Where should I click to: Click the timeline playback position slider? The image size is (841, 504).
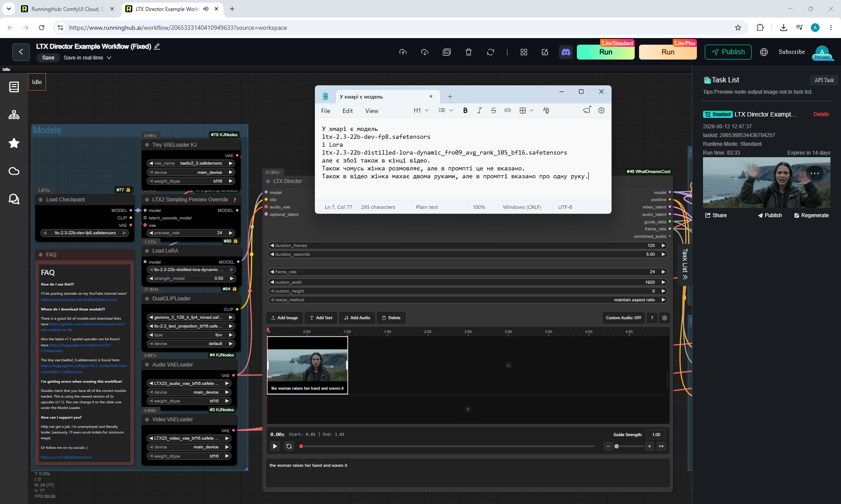click(x=447, y=446)
